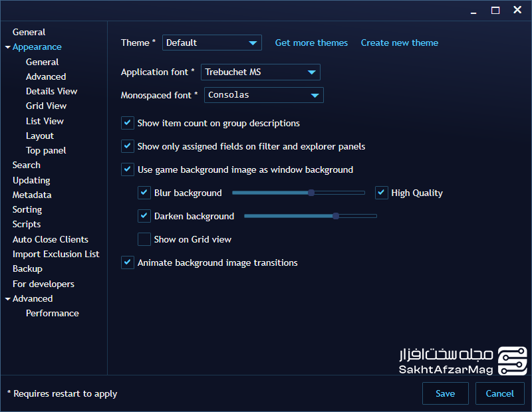This screenshot has width=532, height=412.
Task: Select top-level General settings section
Action: (x=29, y=32)
